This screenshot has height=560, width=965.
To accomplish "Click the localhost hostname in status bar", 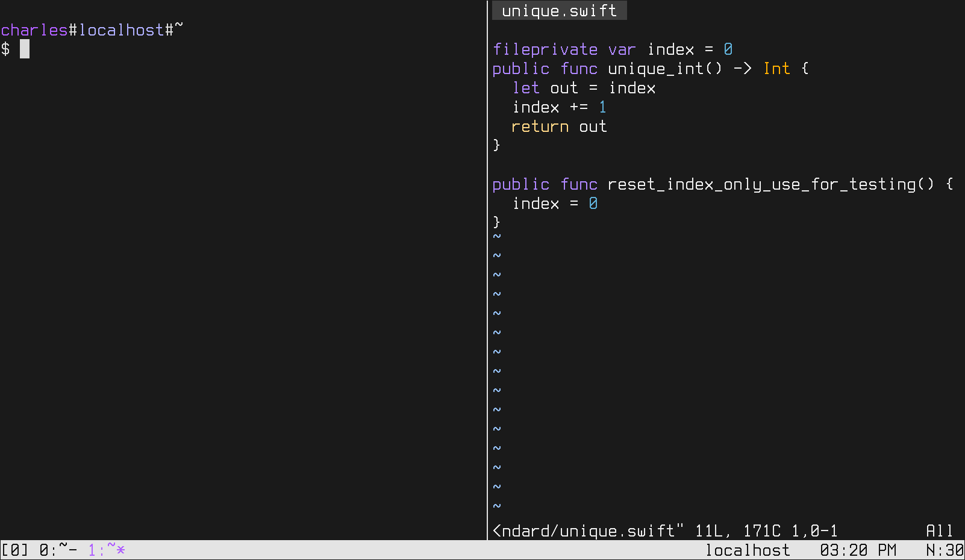I will [x=747, y=550].
